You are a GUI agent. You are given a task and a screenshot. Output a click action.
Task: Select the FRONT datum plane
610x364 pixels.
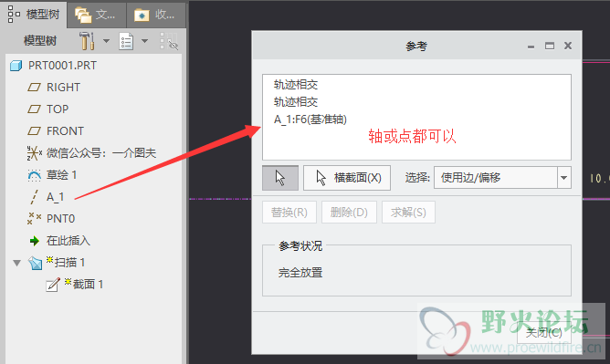[65, 131]
